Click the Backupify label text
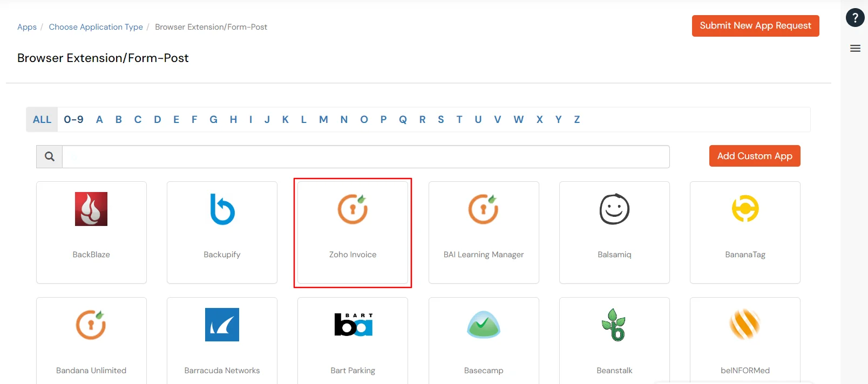 click(x=222, y=255)
